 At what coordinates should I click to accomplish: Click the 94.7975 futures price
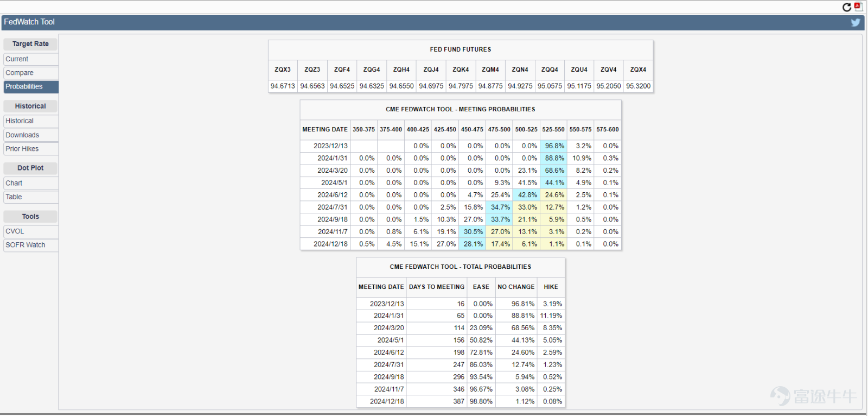461,86
